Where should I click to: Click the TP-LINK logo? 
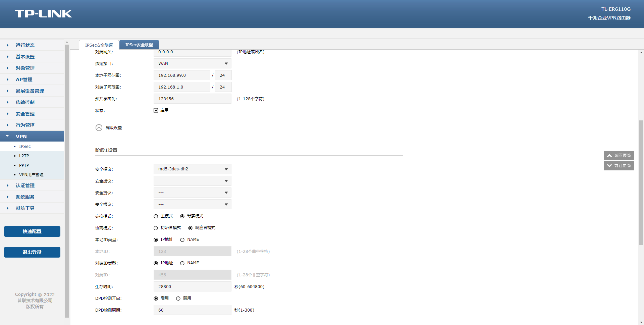pos(43,14)
